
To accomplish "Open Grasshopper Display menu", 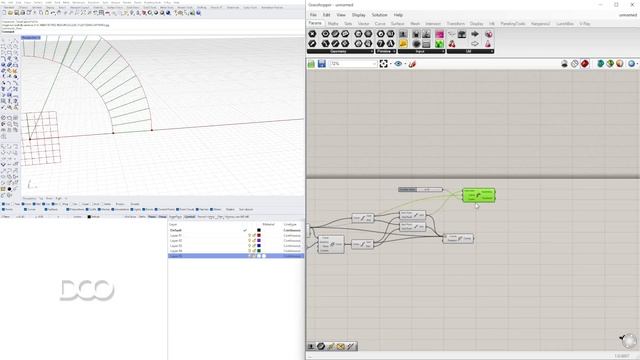I will 358,15.
